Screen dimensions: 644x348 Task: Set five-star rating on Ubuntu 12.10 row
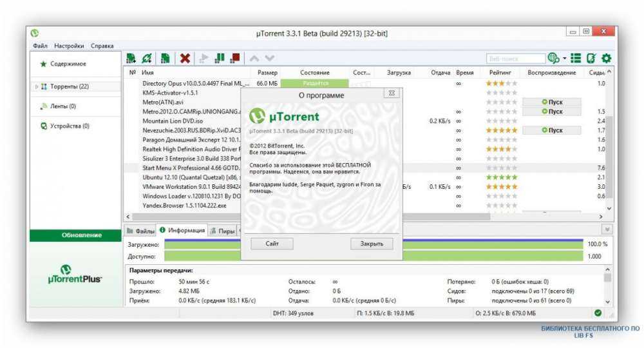tap(514, 177)
